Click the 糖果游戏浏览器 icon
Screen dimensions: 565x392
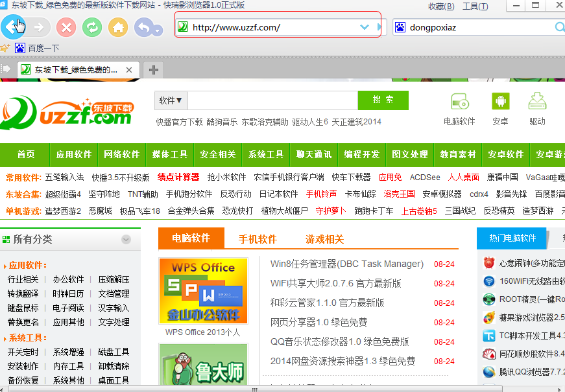(489, 317)
